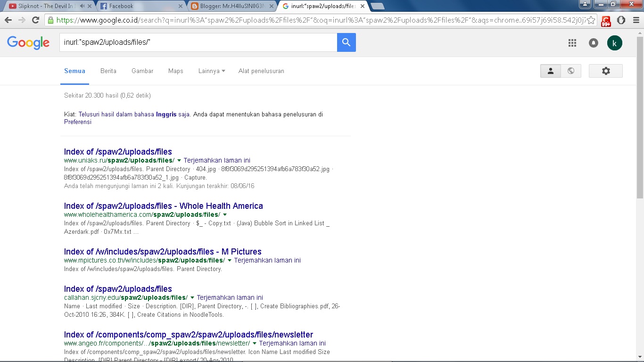The width and height of the screenshot is (644, 362).
Task: Mute audio on the Slipknot tab speaker icon
Action: click(x=82, y=6)
